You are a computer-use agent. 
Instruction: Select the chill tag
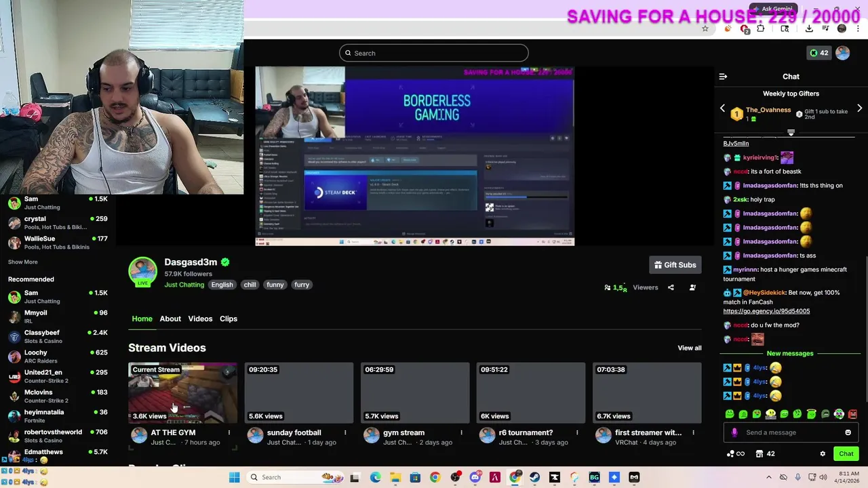click(x=250, y=285)
